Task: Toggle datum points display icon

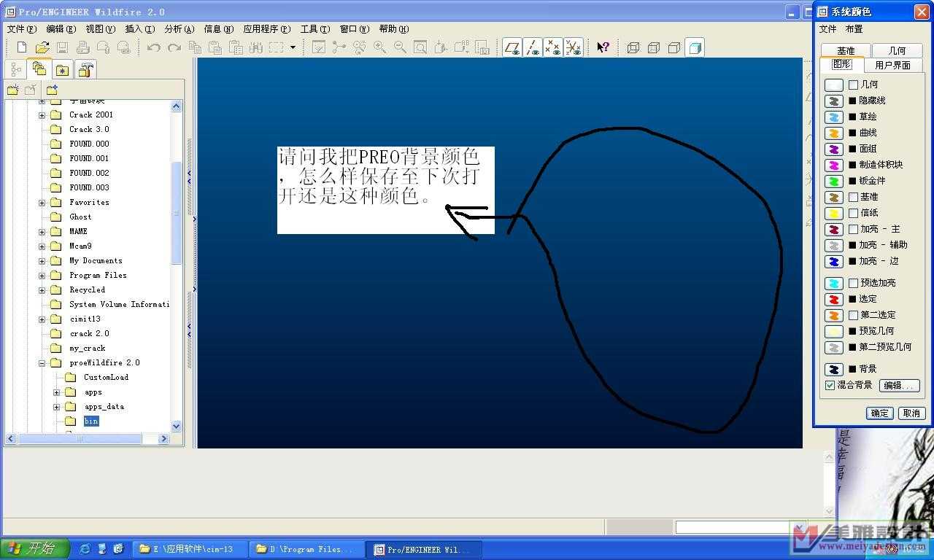Action: point(553,47)
